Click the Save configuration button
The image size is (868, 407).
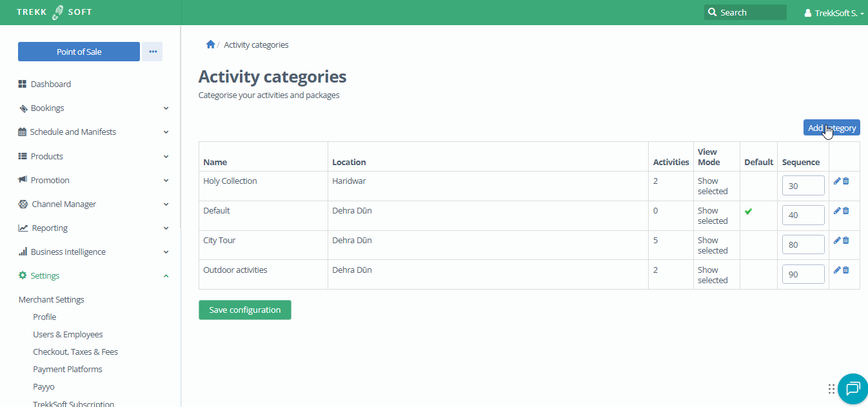click(x=244, y=310)
